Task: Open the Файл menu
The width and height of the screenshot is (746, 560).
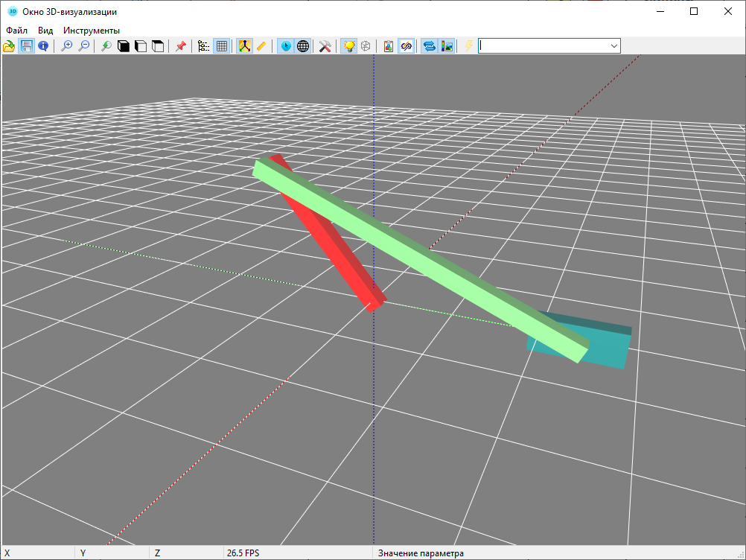Action: tap(16, 31)
